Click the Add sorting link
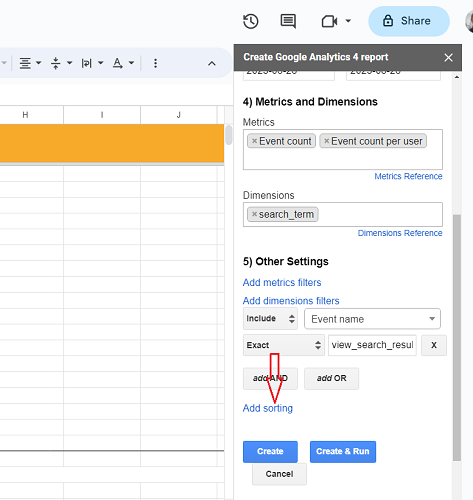The width and height of the screenshot is (473, 500). click(x=268, y=408)
